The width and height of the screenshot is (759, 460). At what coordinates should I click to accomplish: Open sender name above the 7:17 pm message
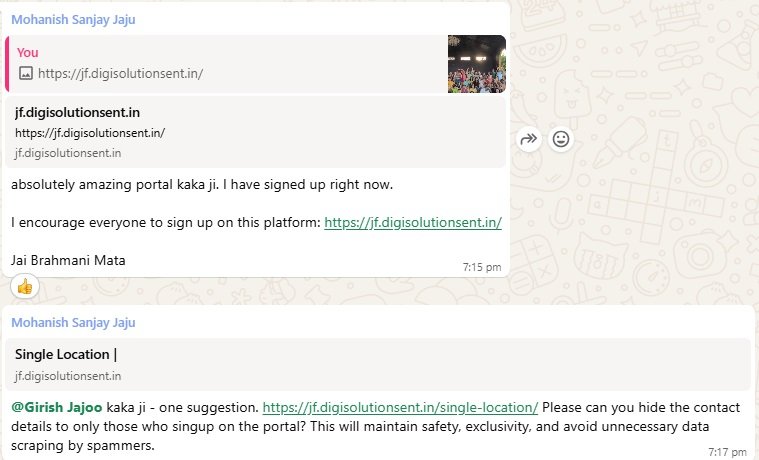[x=73, y=322]
